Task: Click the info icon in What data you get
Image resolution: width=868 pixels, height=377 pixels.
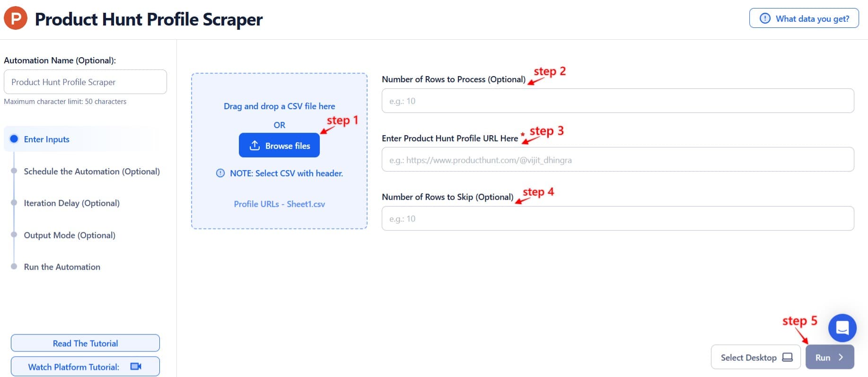Action: coord(764,18)
